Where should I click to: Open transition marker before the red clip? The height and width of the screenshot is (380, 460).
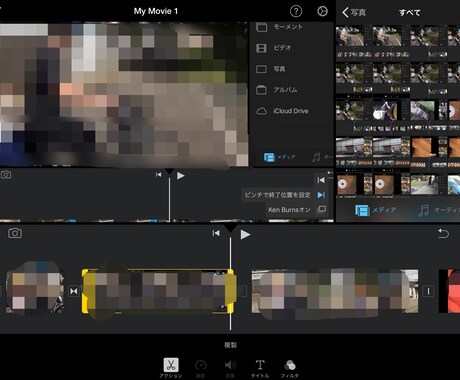[x=428, y=291]
